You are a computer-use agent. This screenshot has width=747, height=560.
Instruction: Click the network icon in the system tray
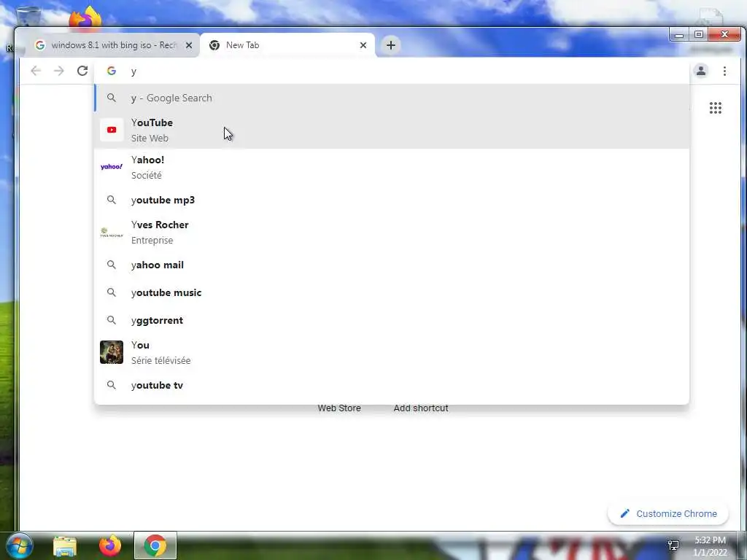(x=673, y=545)
